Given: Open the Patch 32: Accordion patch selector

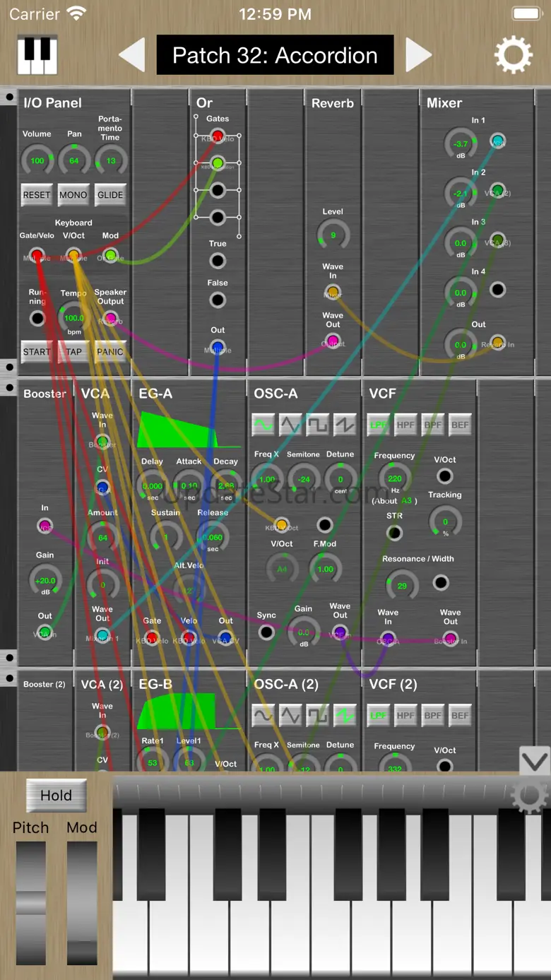Looking at the screenshot, I should (x=275, y=55).
